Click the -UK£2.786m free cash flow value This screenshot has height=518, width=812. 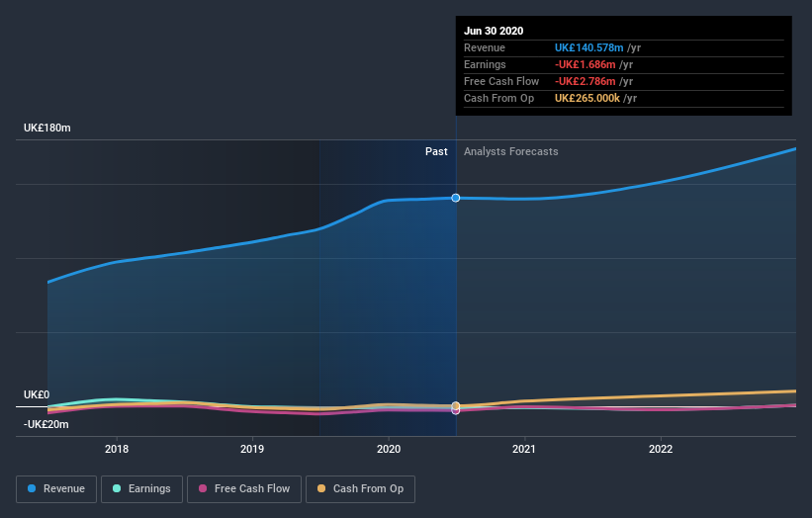(x=586, y=81)
